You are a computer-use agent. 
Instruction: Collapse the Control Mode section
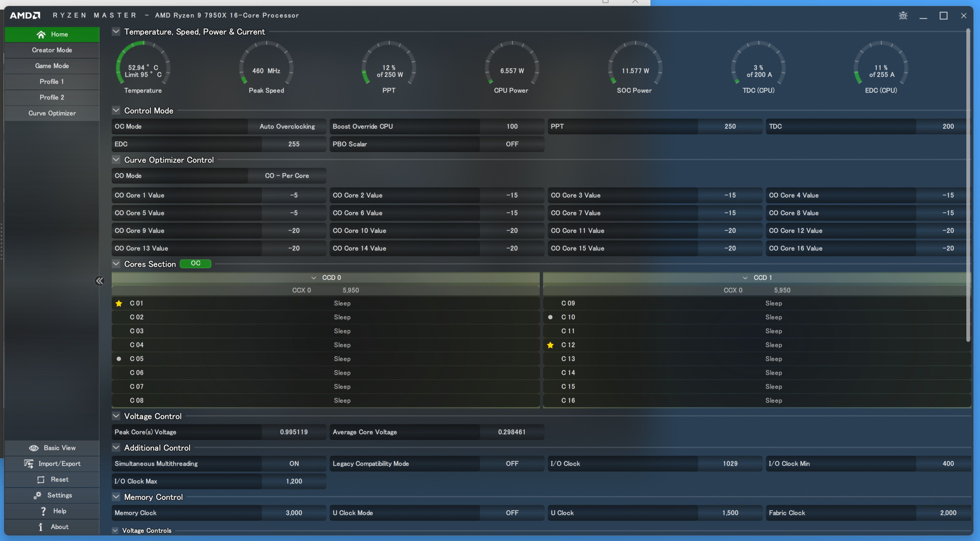pos(116,110)
